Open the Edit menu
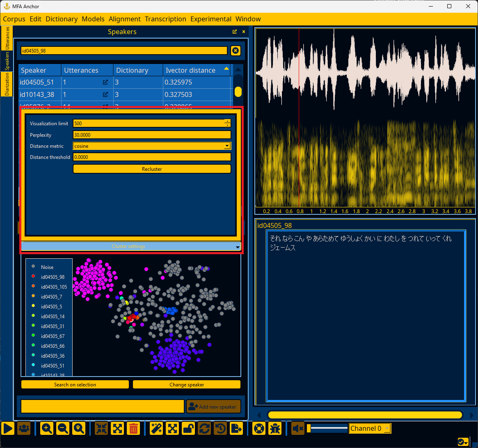 pos(35,19)
